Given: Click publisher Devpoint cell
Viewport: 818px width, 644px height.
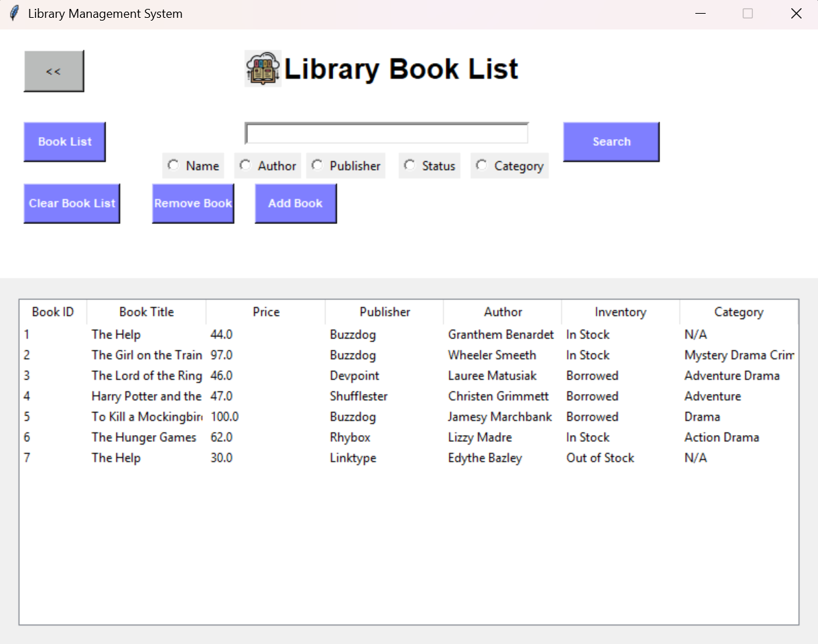Looking at the screenshot, I should 355,375.
